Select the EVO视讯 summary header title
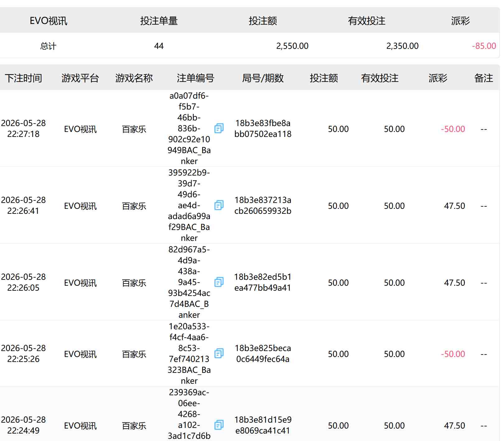The height and width of the screenshot is (441, 504). pos(49,21)
